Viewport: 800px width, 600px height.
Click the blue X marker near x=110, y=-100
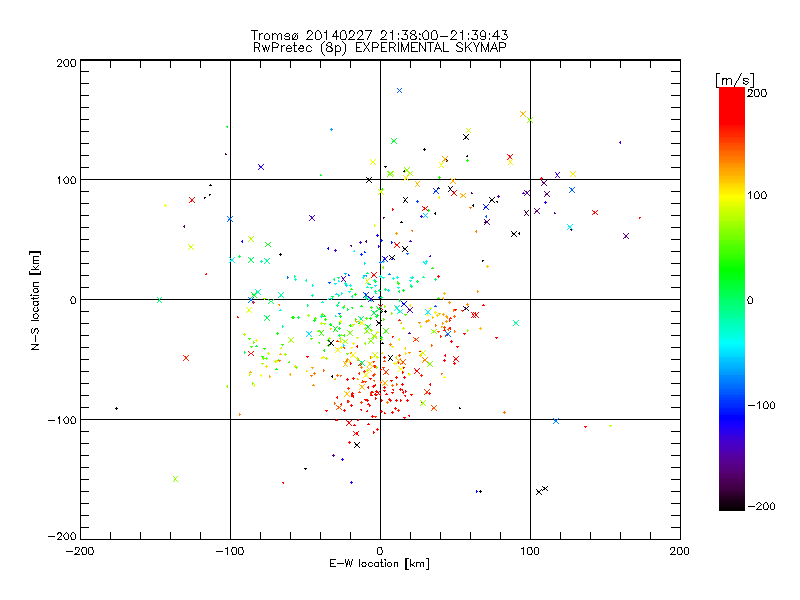pos(556,421)
